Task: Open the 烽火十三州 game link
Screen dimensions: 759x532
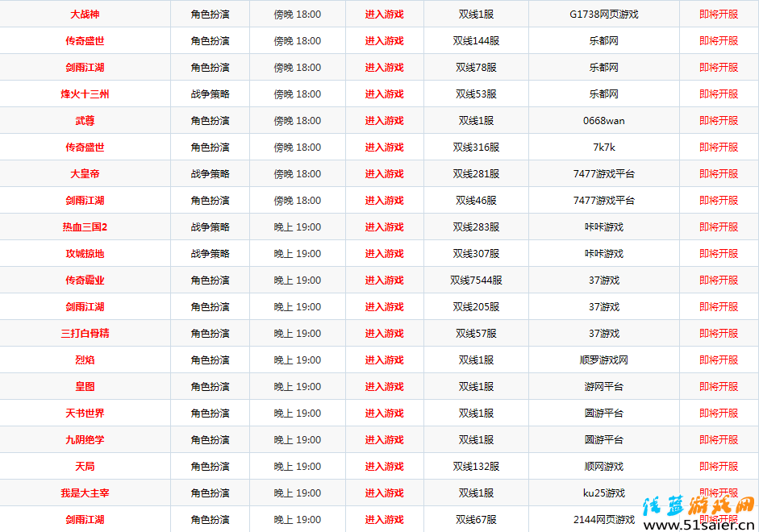Action: coord(85,94)
